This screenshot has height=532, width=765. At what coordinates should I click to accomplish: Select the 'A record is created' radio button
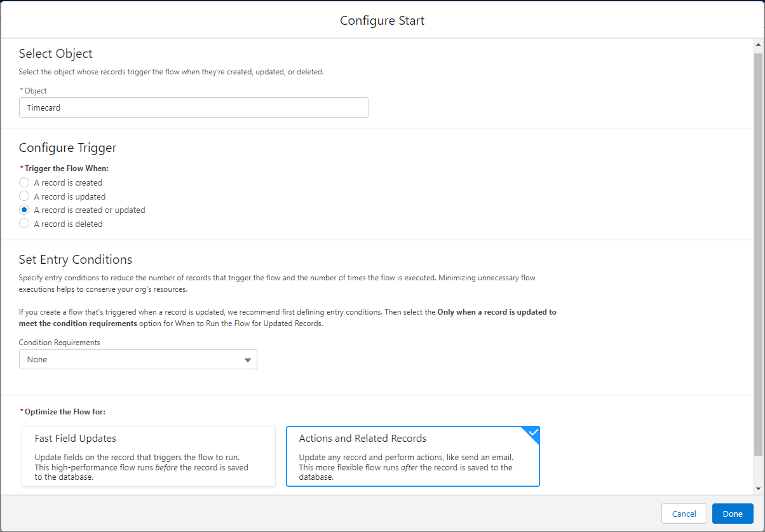pyautogui.click(x=24, y=182)
